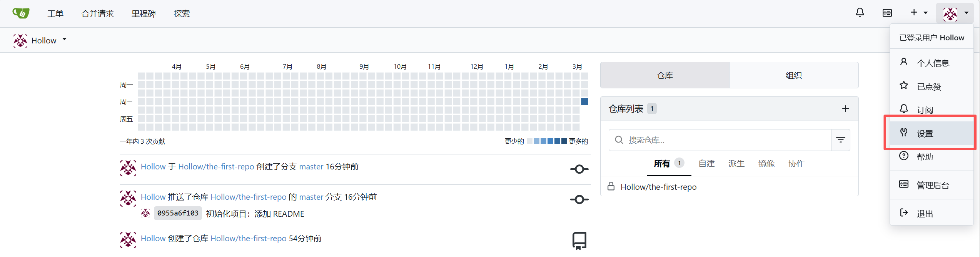Click the admin panel server icon in navbar

point(887,13)
